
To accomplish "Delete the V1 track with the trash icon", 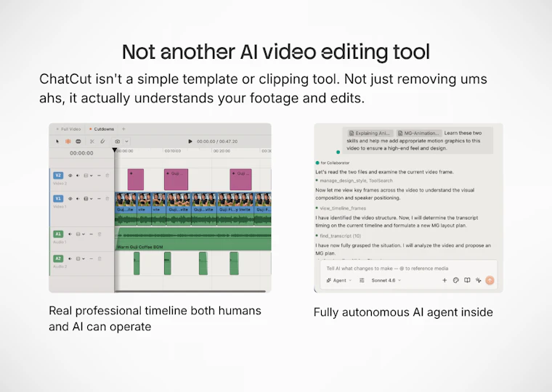I will [x=107, y=198].
